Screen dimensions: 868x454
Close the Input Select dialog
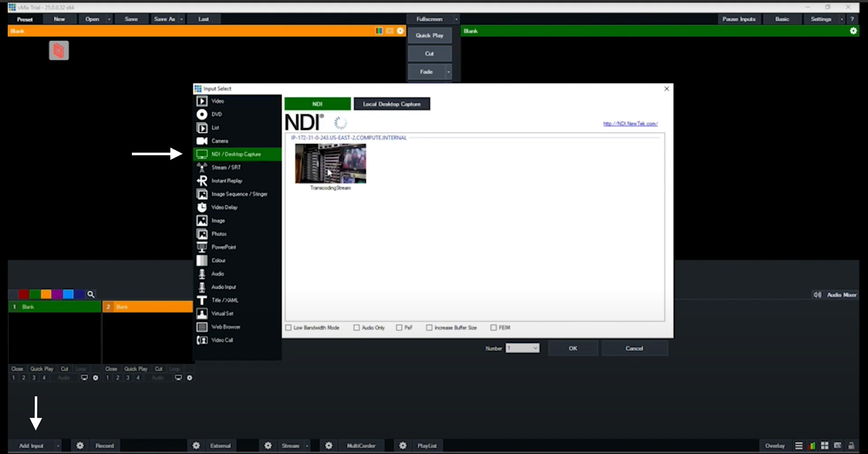(667, 89)
